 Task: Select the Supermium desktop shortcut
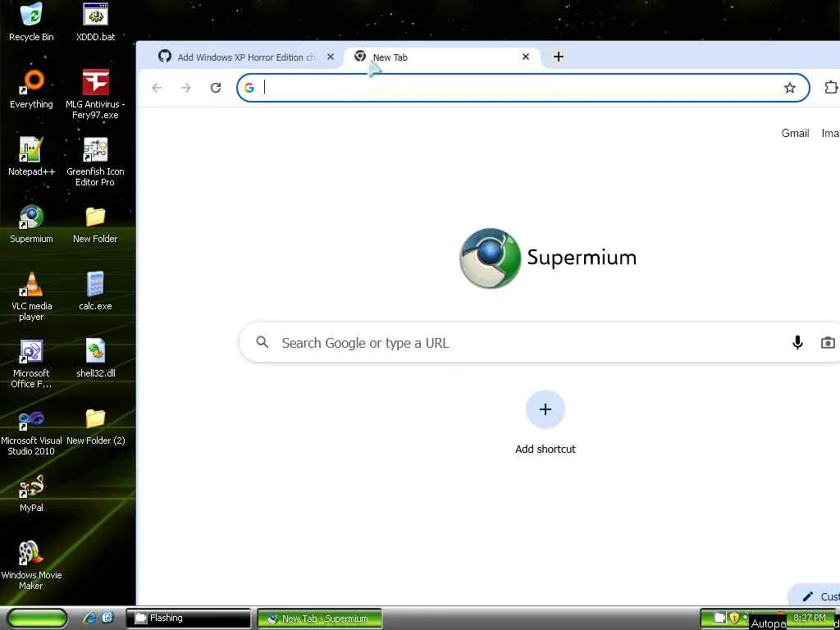click(31, 224)
